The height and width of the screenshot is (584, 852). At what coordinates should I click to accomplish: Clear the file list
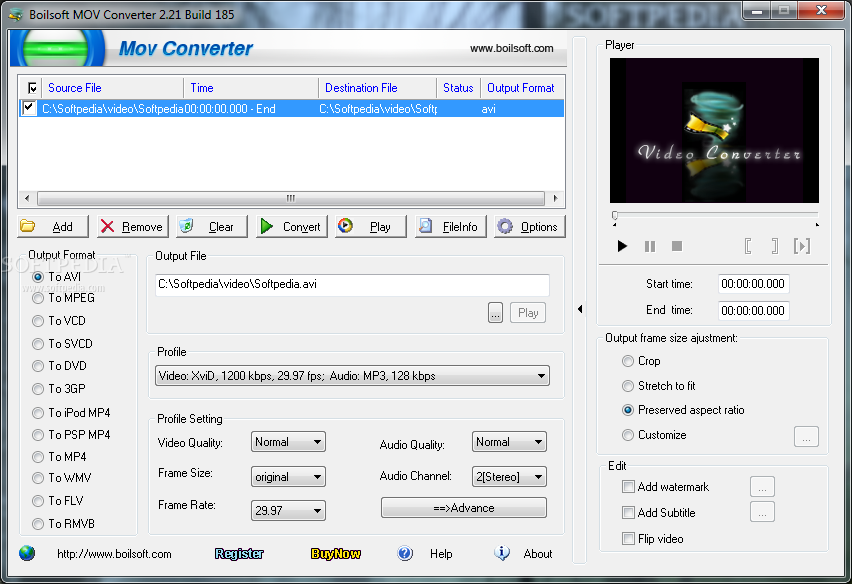click(x=212, y=227)
